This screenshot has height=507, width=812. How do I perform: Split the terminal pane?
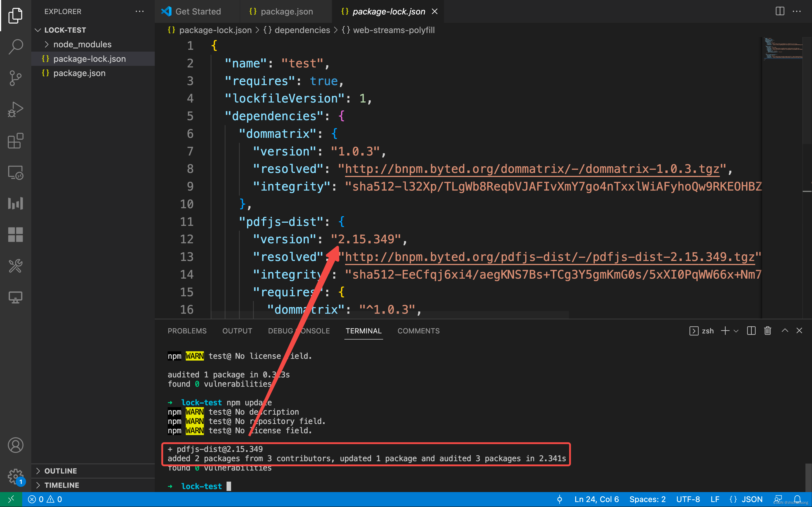pyautogui.click(x=751, y=331)
